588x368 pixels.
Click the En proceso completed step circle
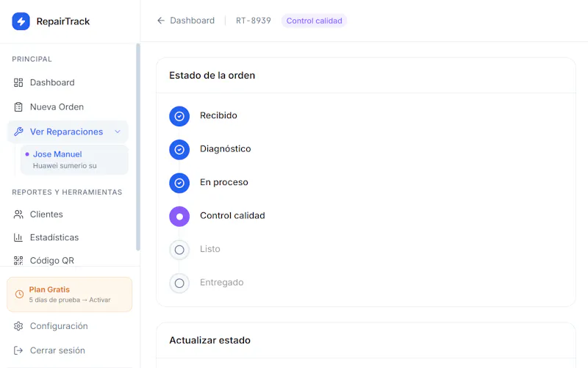pos(179,183)
